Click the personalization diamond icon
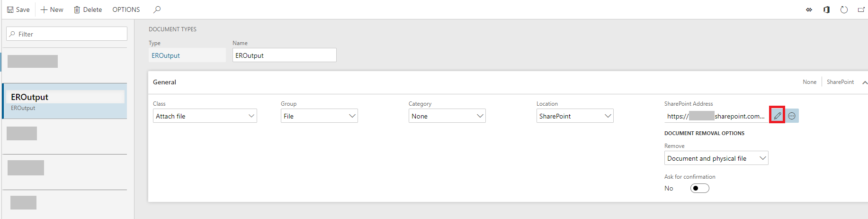The image size is (868, 219). (809, 9)
